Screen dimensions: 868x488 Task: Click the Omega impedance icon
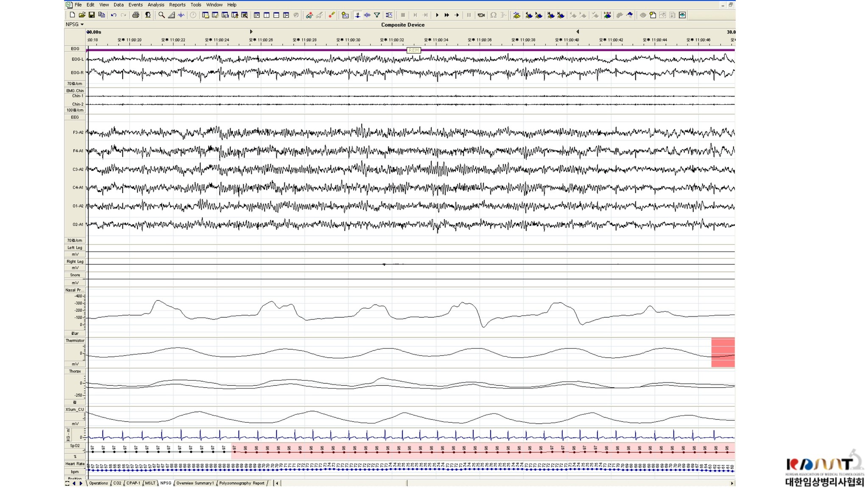point(493,15)
